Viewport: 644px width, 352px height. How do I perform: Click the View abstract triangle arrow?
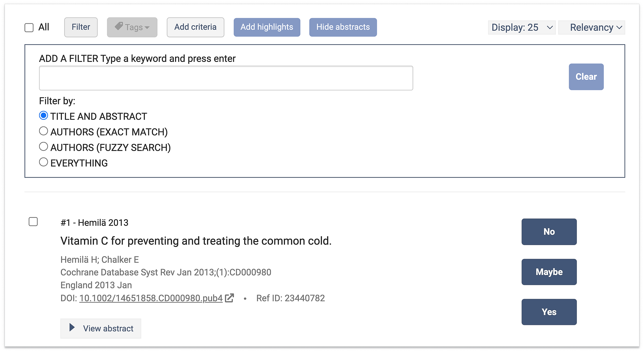click(72, 327)
